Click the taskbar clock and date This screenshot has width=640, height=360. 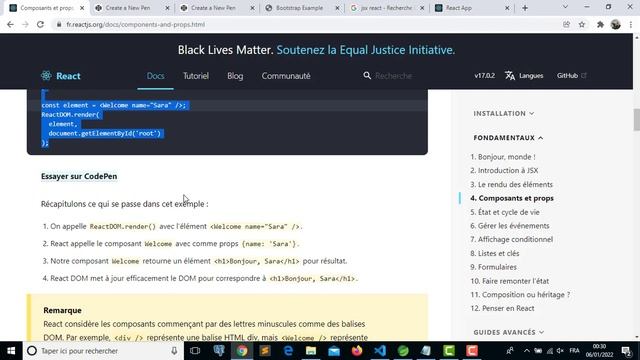pos(600,351)
